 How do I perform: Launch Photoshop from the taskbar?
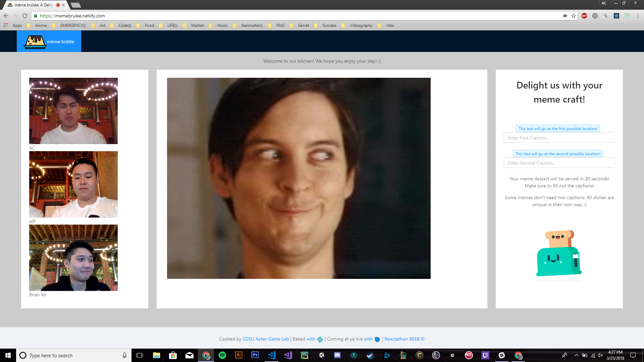click(x=255, y=355)
